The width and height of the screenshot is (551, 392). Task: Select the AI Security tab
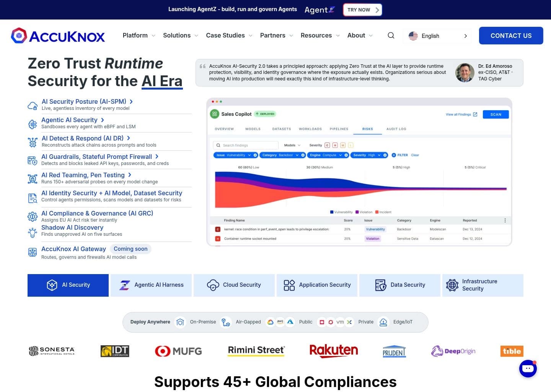click(68, 285)
